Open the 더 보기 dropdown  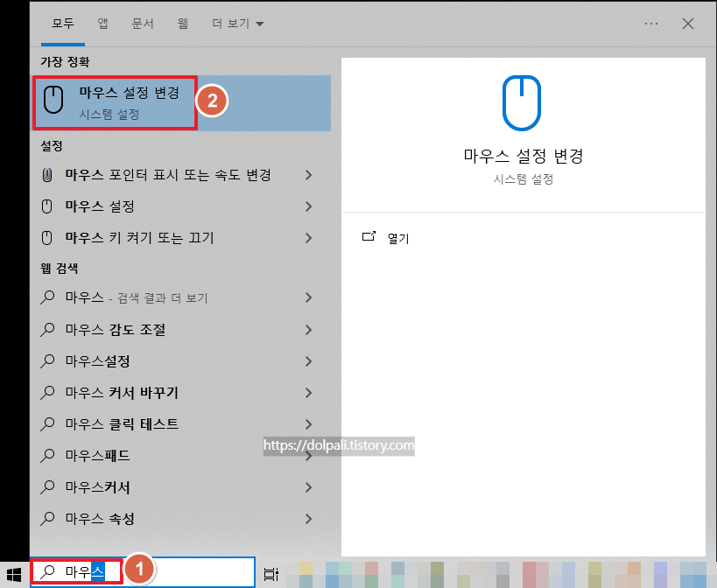click(229, 24)
